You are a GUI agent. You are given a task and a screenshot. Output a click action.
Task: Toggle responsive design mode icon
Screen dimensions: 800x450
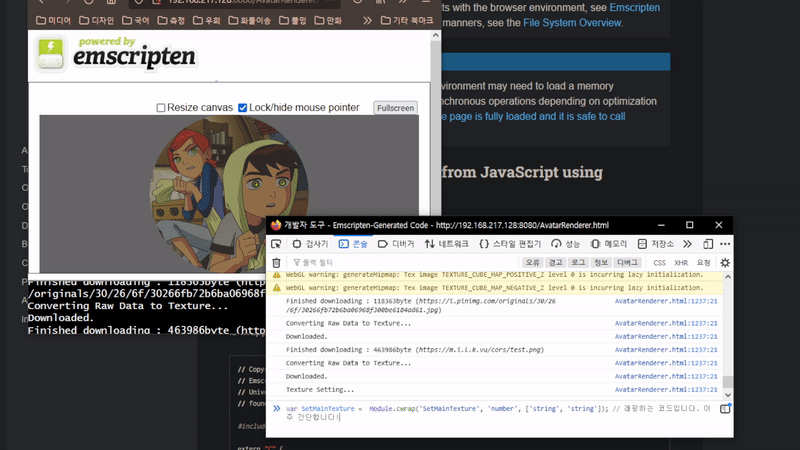708,244
